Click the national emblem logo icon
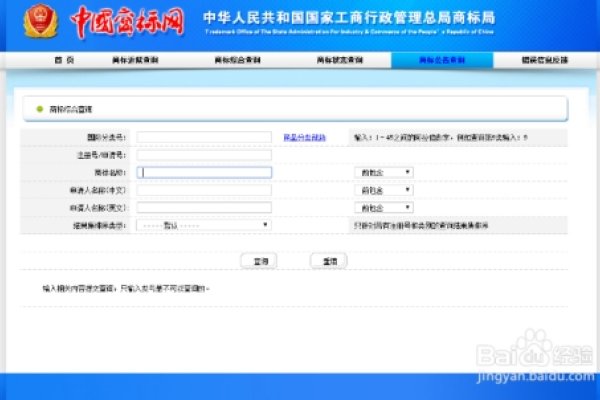Image resolution: width=600 pixels, height=400 pixels. (41, 21)
